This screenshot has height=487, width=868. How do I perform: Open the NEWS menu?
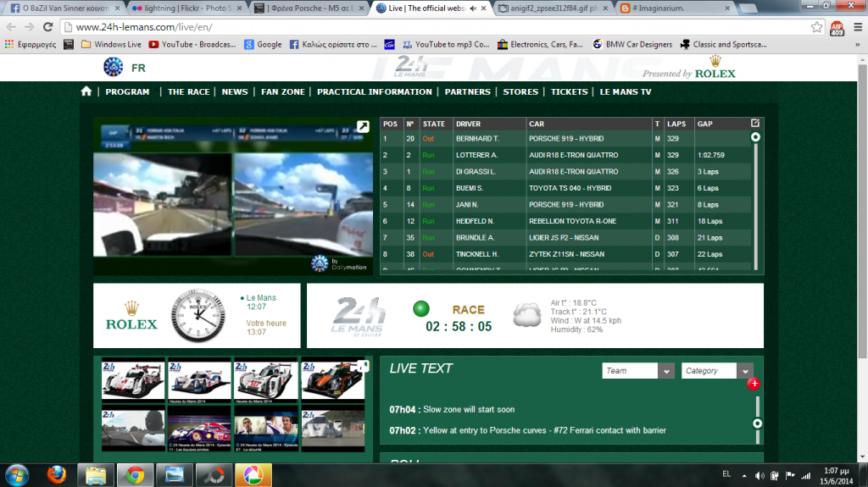coord(235,91)
